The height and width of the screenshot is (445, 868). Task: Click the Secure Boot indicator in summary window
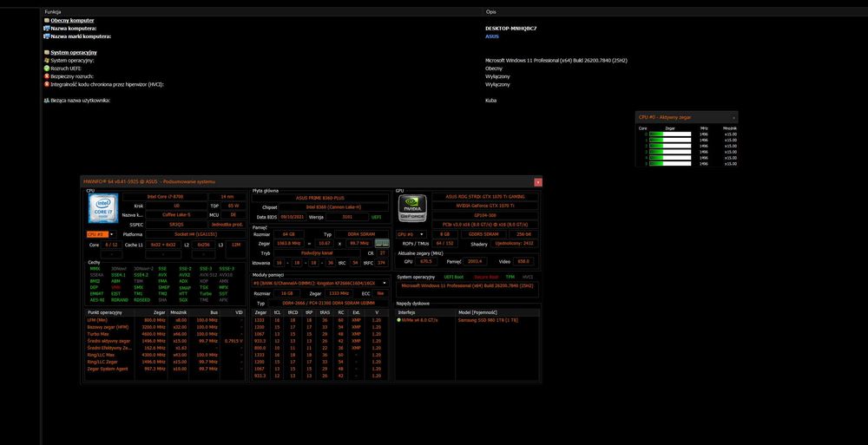click(x=486, y=276)
